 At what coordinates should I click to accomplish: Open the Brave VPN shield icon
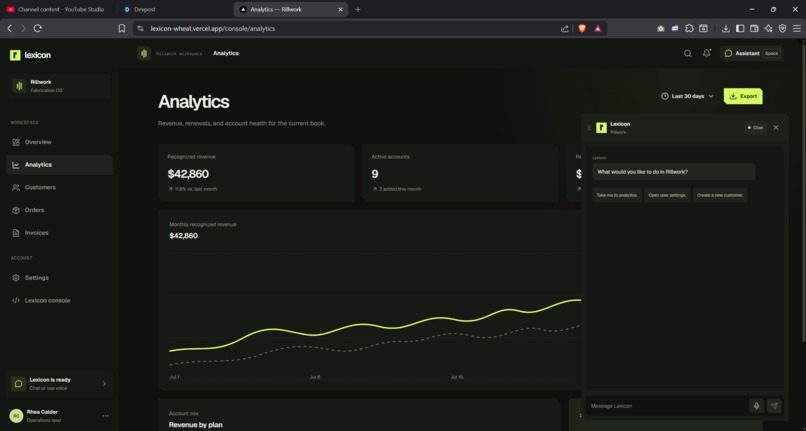(x=782, y=29)
